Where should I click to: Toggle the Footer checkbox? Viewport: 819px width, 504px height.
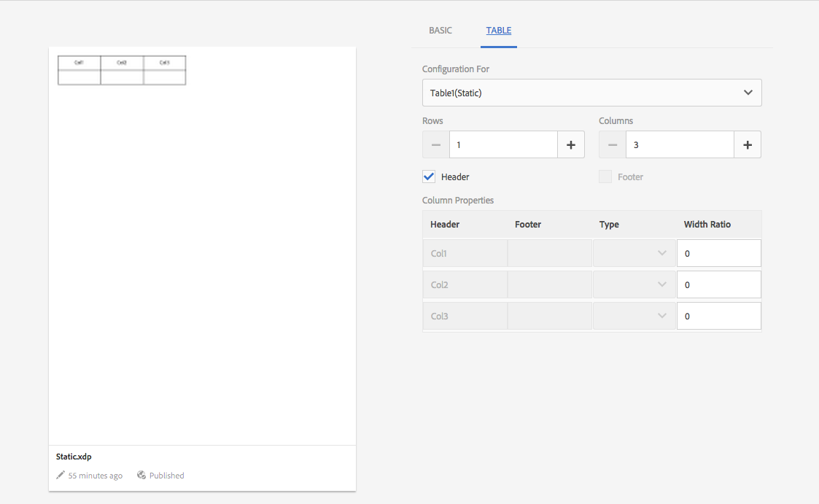605,177
